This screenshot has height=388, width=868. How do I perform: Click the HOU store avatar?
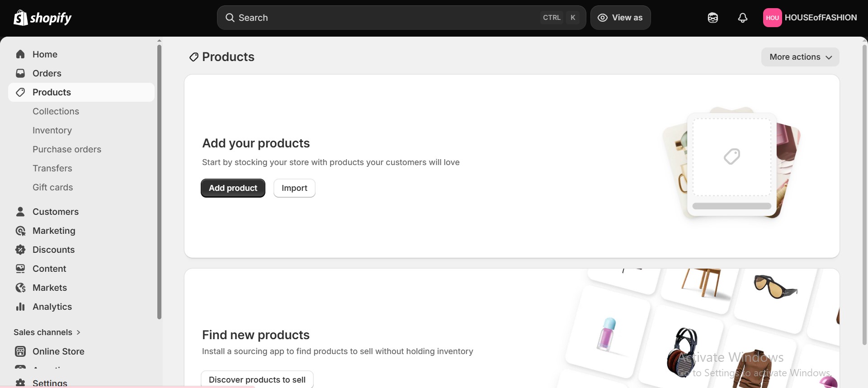point(772,18)
